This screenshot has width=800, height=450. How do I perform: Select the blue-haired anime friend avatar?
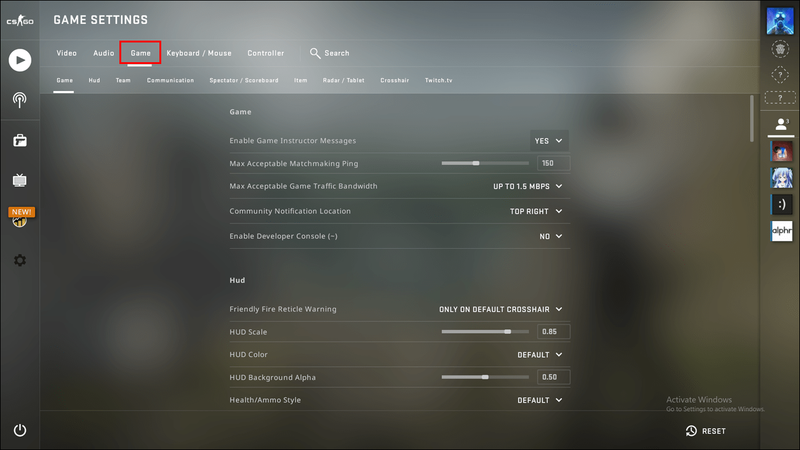[782, 178]
